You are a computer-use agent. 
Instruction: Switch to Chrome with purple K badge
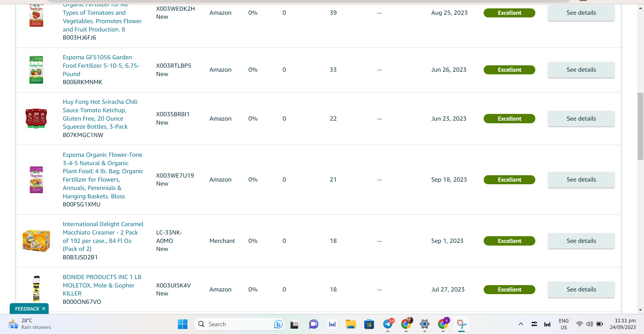[x=443, y=324]
